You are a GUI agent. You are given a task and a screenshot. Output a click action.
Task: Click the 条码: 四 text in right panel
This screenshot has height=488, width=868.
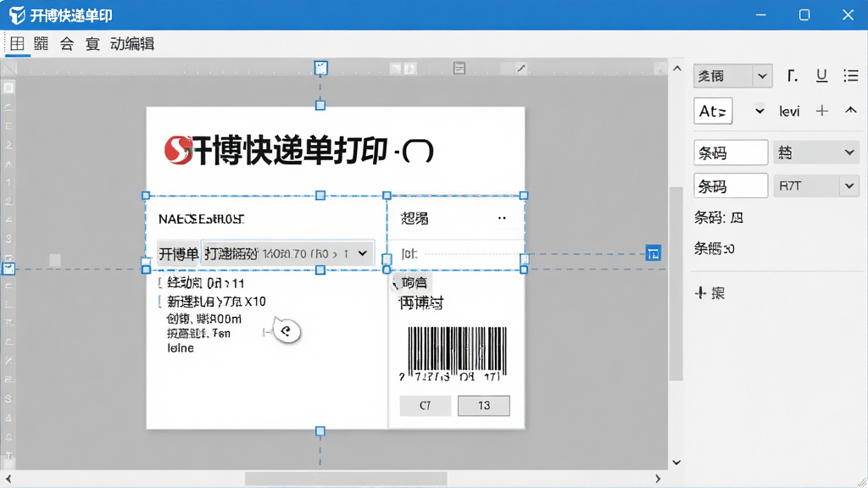[718, 218]
